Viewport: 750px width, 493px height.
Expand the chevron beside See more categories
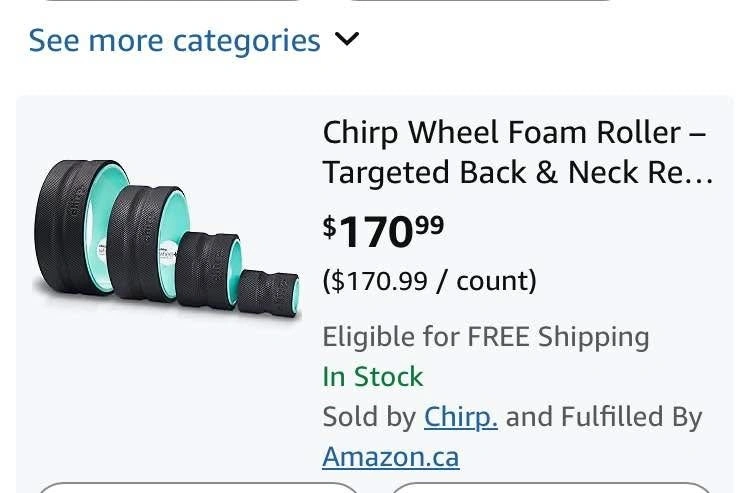coord(346,40)
